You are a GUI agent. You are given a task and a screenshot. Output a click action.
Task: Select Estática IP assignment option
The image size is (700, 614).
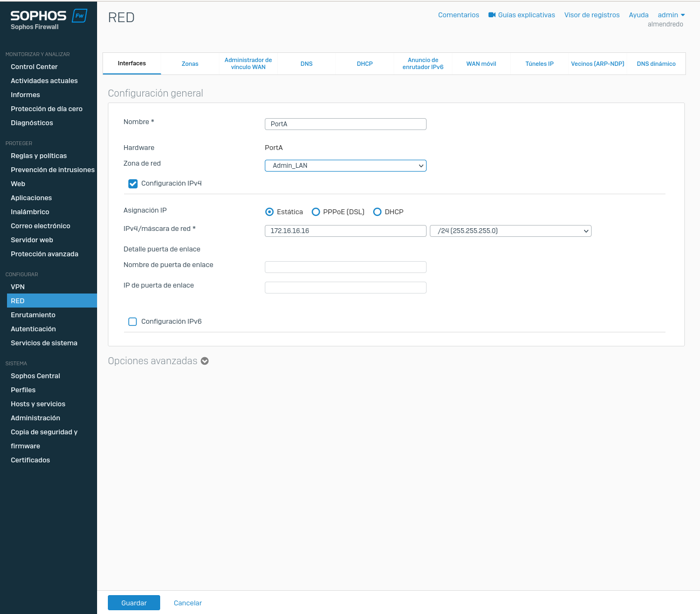pyautogui.click(x=270, y=212)
